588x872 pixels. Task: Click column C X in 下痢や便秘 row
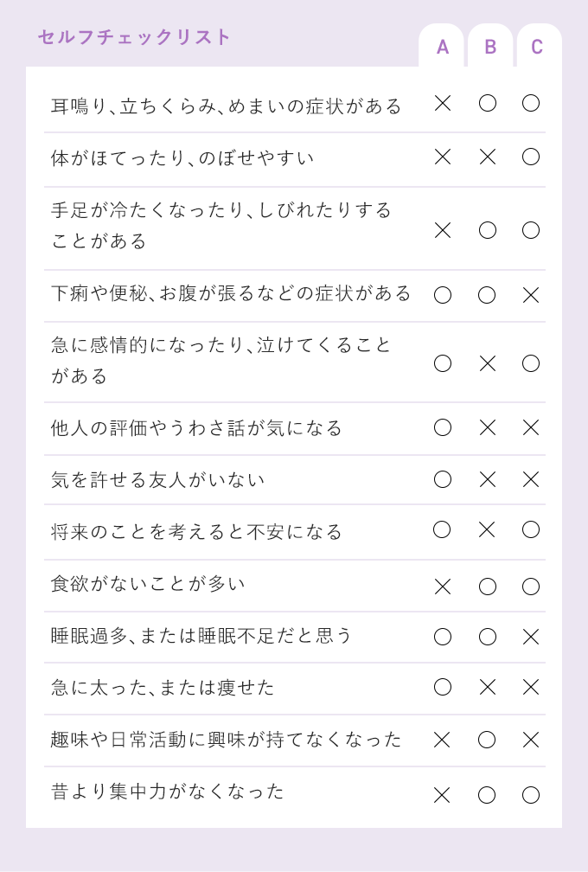531,295
